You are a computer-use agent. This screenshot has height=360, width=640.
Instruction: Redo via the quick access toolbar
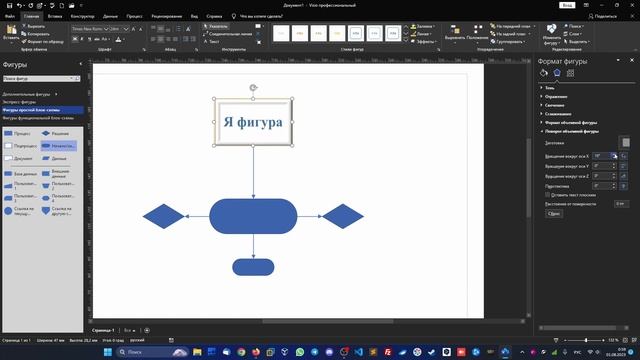point(31,6)
